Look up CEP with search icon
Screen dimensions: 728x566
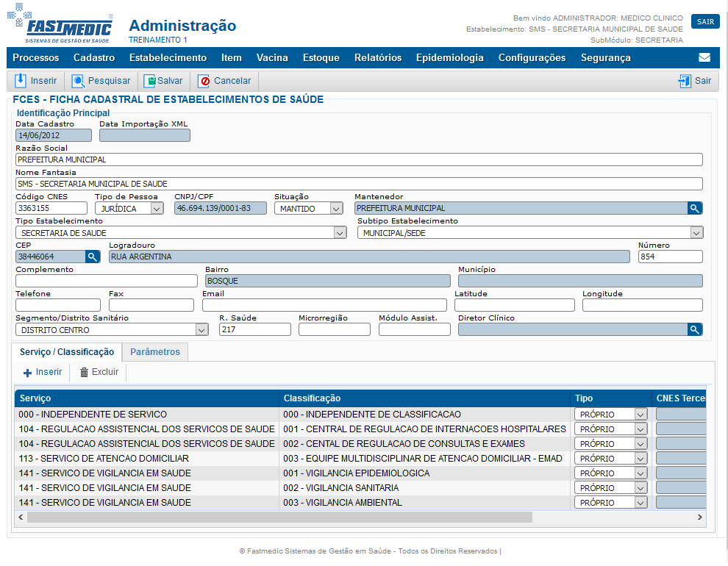point(93,257)
